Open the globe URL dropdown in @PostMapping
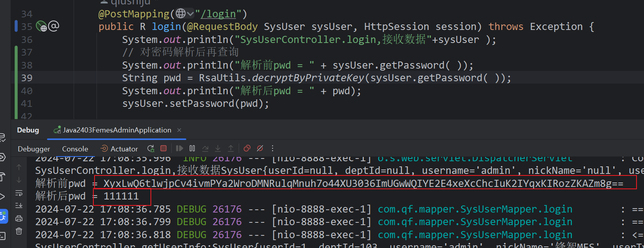Image resolution: width=644 pixels, height=248 pixels. 185,14
